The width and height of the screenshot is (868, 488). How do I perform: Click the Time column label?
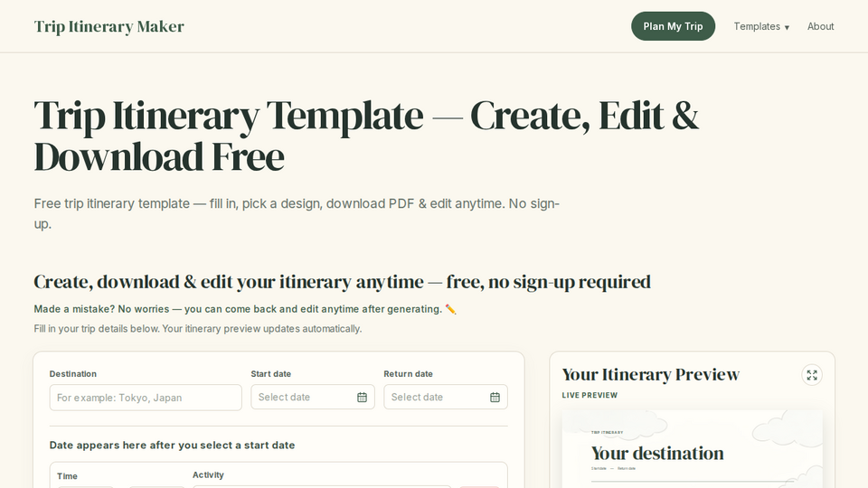(67, 476)
